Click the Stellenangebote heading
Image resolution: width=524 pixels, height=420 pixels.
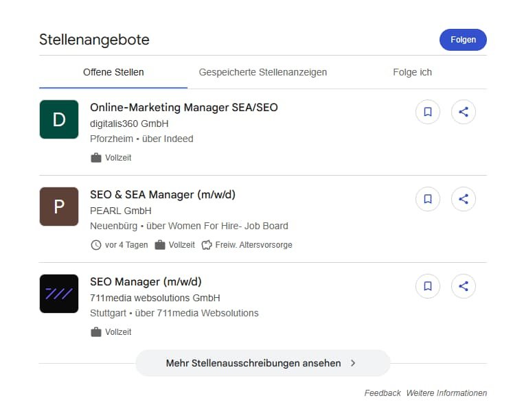pos(94,40)
